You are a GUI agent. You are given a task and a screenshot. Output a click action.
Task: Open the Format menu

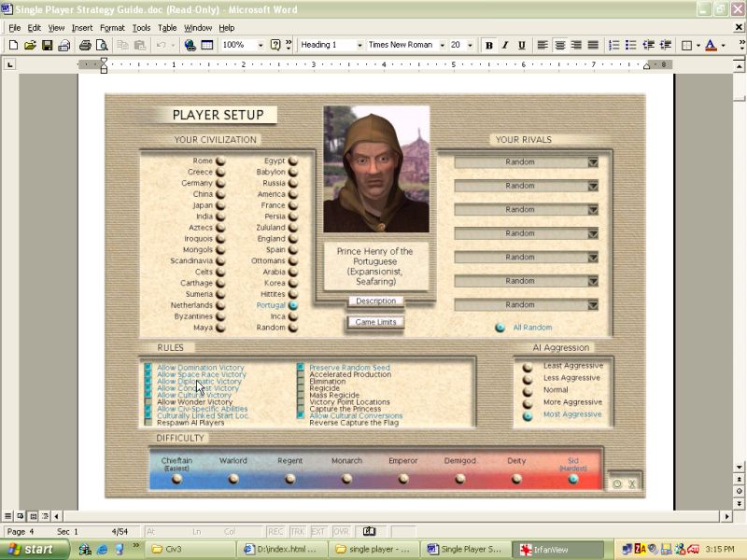(x=112, y=28)
